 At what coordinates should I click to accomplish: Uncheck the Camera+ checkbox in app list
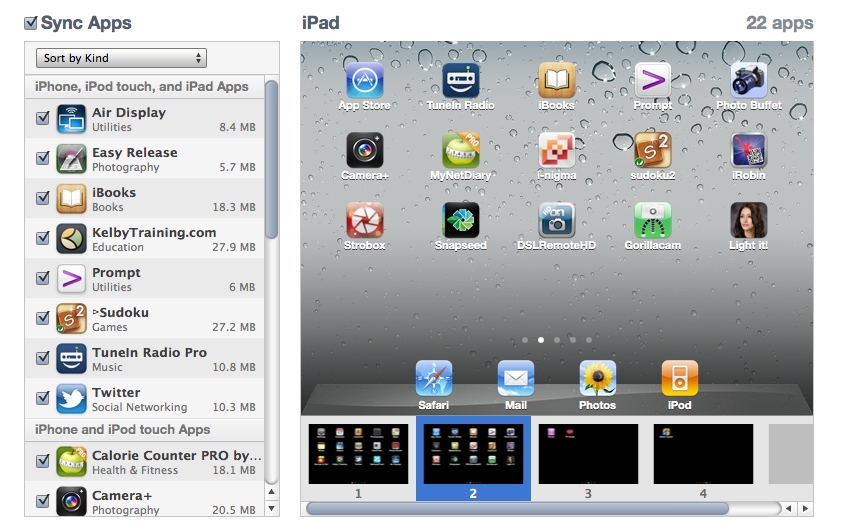tap(43, 501)
